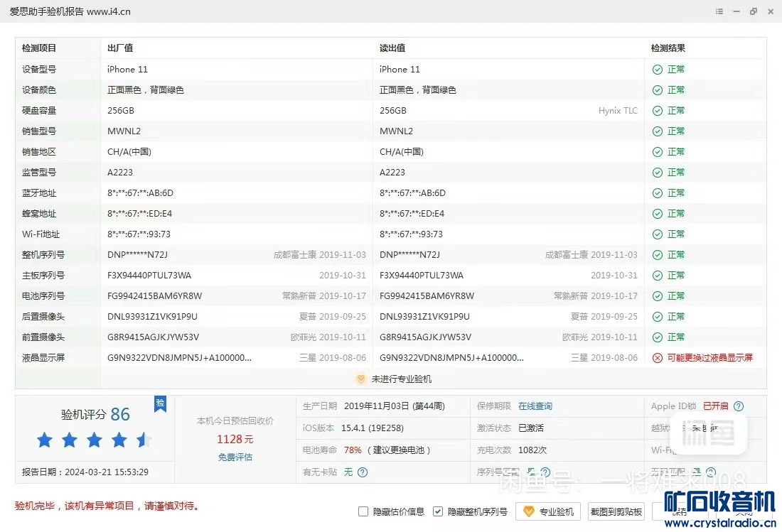Select factory value CH/A(中国) for 销售地区

point(129,152)
